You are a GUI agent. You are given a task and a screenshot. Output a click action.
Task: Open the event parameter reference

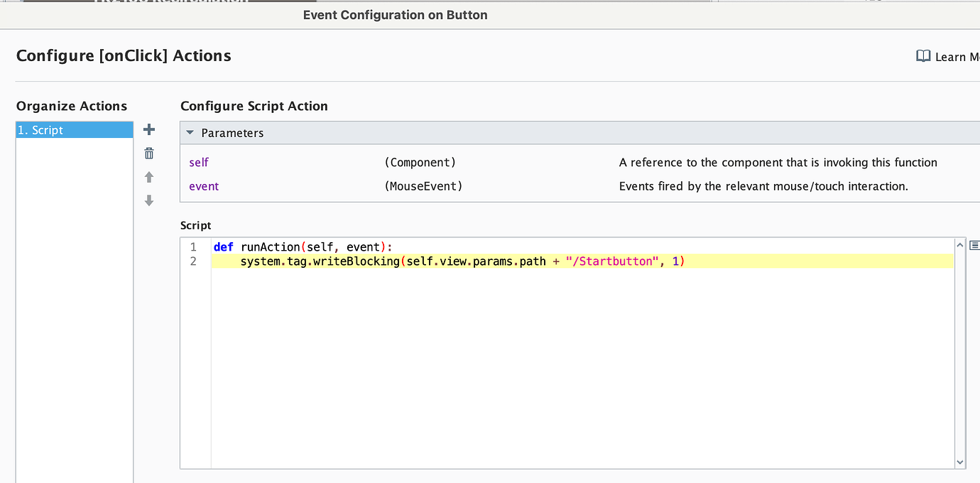point(204,186)
